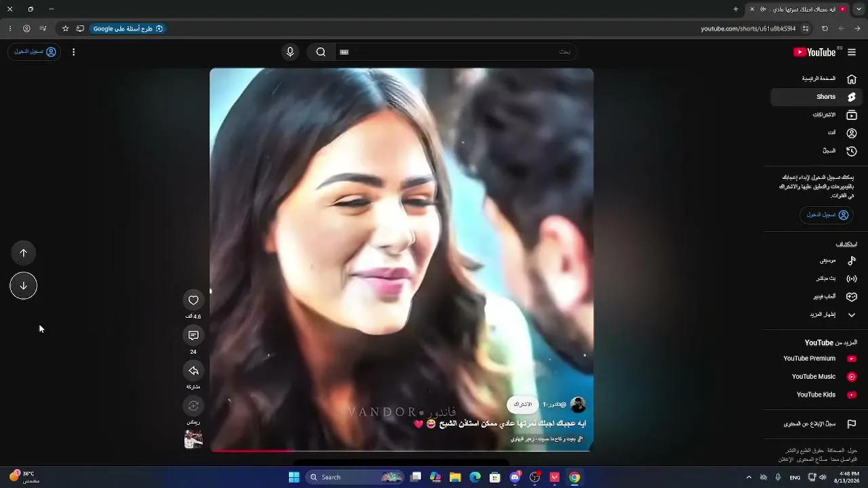868x488 pixels.
Task: Open the weather widget showing 36°C
Action: click(x=24, y=477)
